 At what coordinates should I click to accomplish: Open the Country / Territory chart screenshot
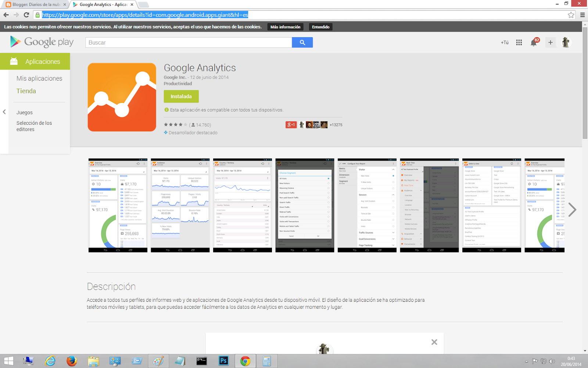243,205
